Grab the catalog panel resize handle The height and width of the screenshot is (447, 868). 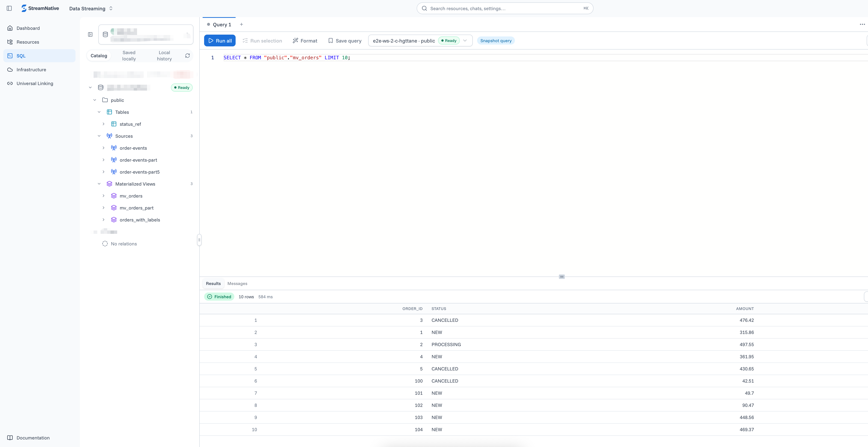(x=199, y=240)
